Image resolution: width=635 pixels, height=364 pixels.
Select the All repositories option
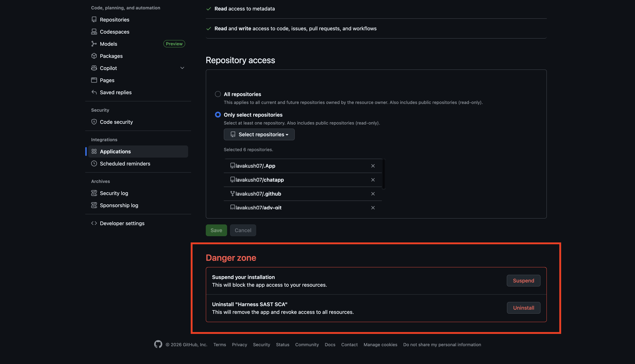(218, 94)
